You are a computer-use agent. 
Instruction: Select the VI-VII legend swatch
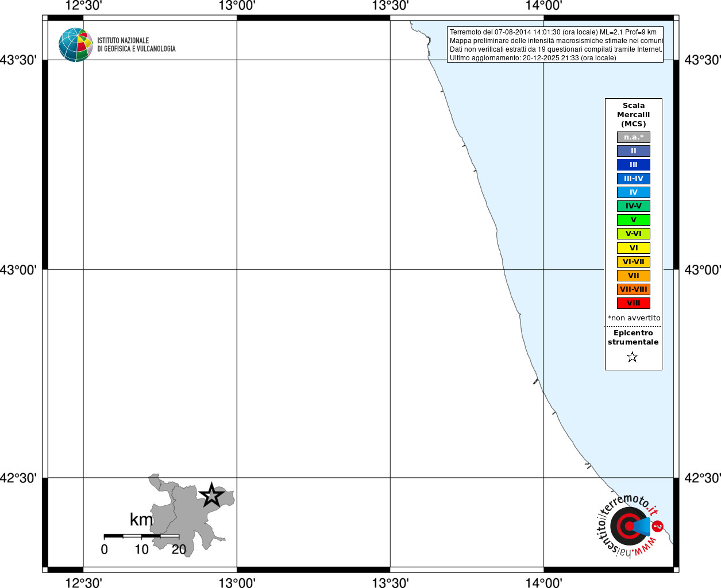click(x=634, y=262)
